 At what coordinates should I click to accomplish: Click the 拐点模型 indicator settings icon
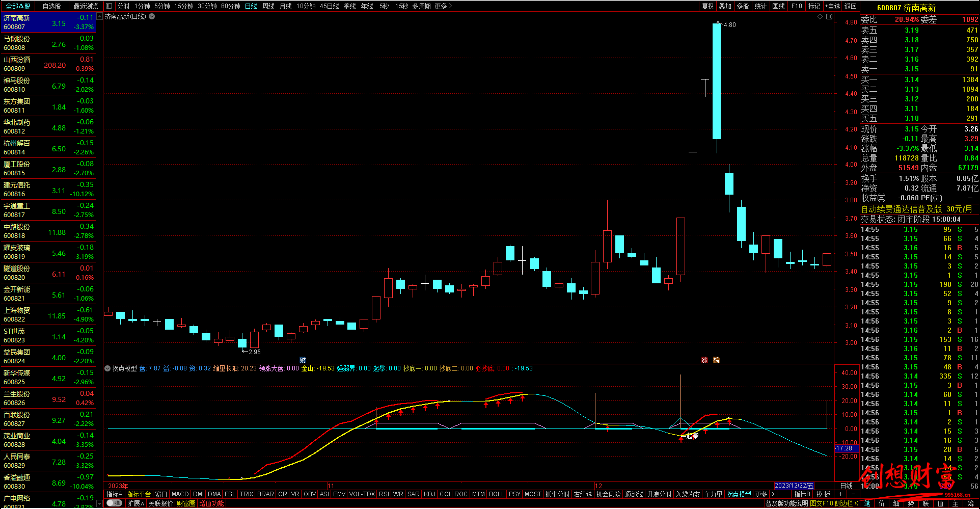[107, 368]
